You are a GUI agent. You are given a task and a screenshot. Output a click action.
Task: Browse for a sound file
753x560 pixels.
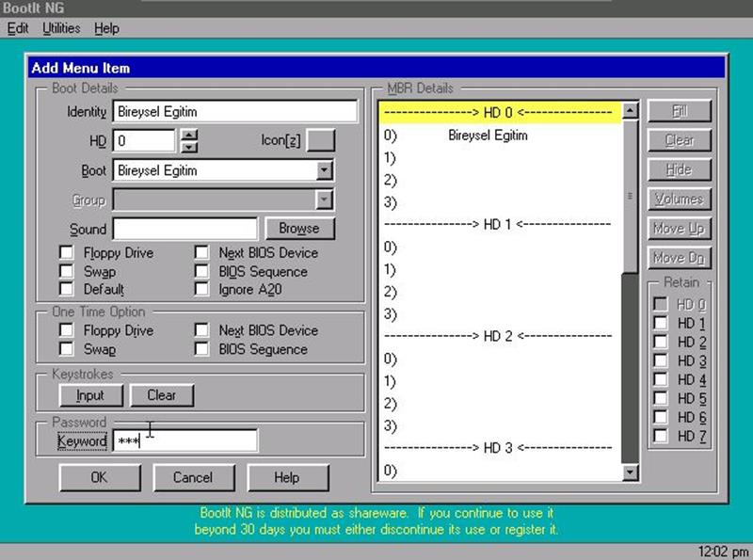(x=299, y=229)
